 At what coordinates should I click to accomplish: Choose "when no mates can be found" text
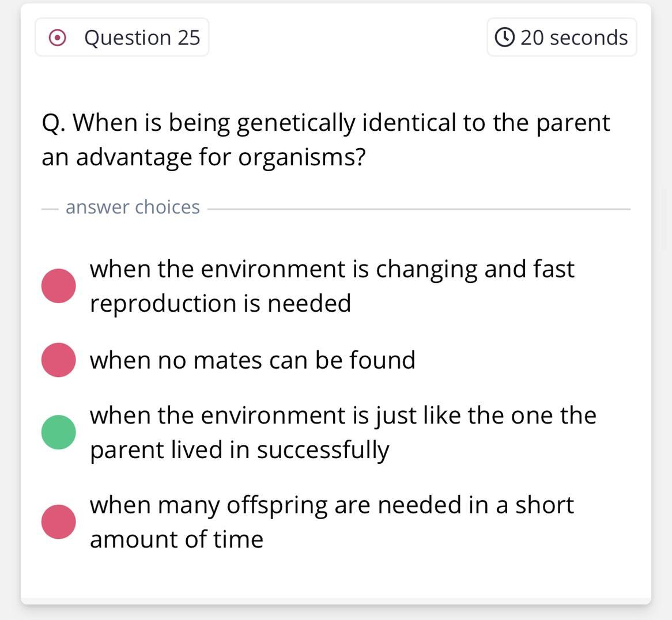pyautogui.click(x=252, y=360)
